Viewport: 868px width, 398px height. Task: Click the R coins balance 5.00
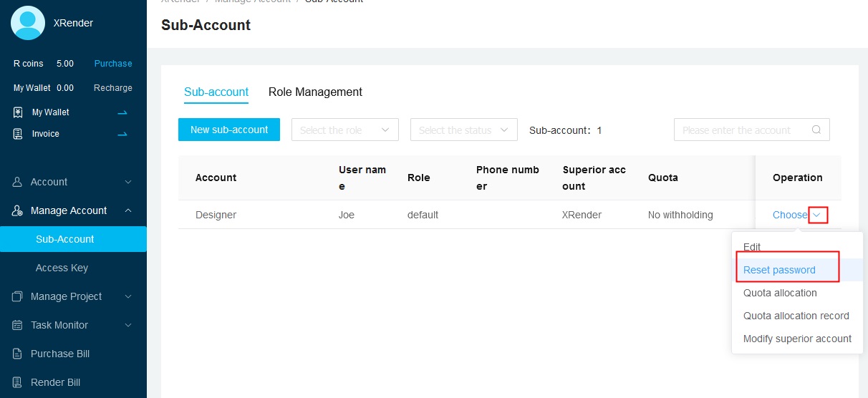(65, 64)
